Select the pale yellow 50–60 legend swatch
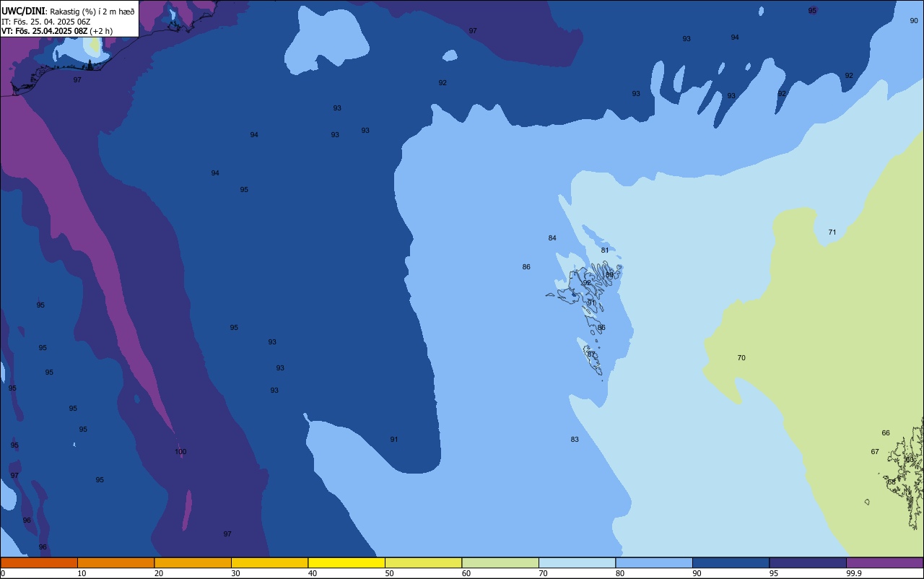 (423, 562)
